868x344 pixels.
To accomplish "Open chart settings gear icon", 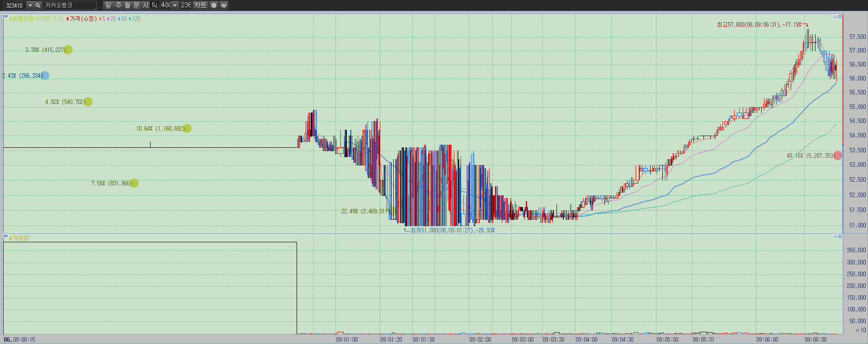I will tap(214, 5).
